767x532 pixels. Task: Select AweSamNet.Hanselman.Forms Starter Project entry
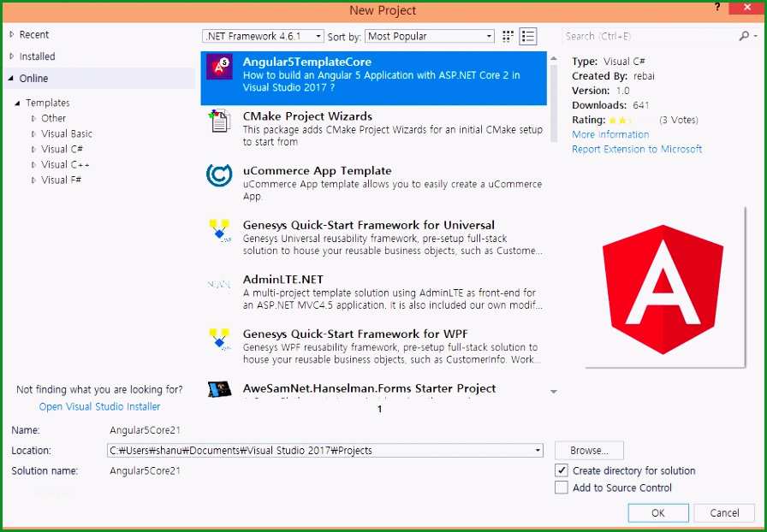(x=374, y=390)
